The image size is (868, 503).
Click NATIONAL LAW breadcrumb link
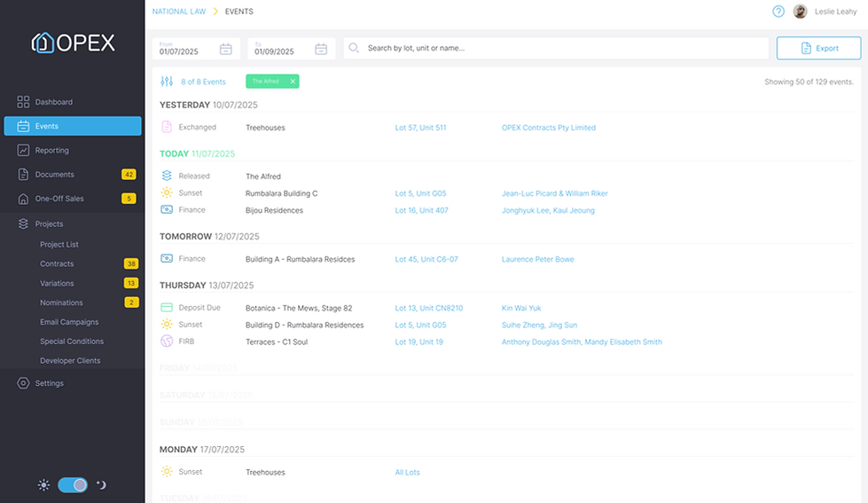coord(179,11)
